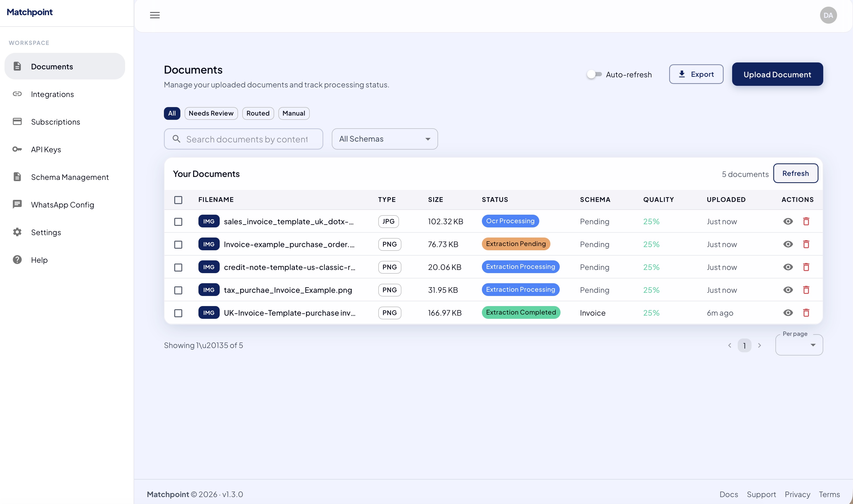Open the API Keys sidebar item
The width and height of the screenshot is (853, 504).
(46, 149)
